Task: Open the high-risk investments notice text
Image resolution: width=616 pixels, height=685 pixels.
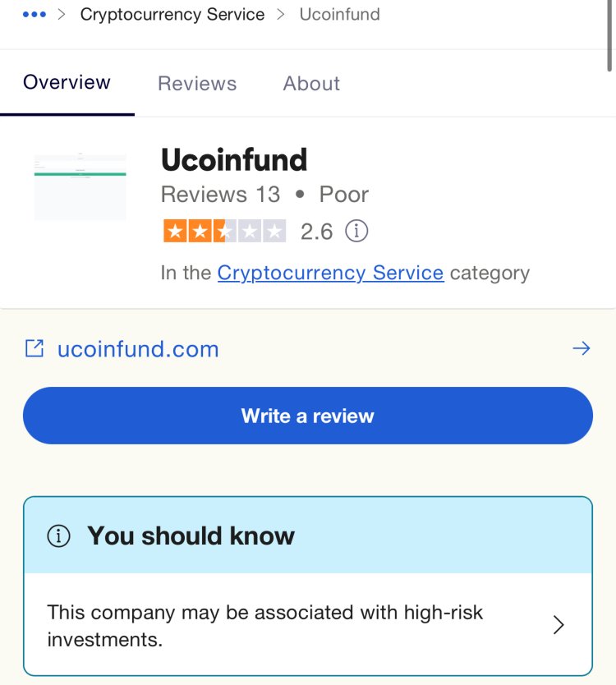Action: point(264,626)
